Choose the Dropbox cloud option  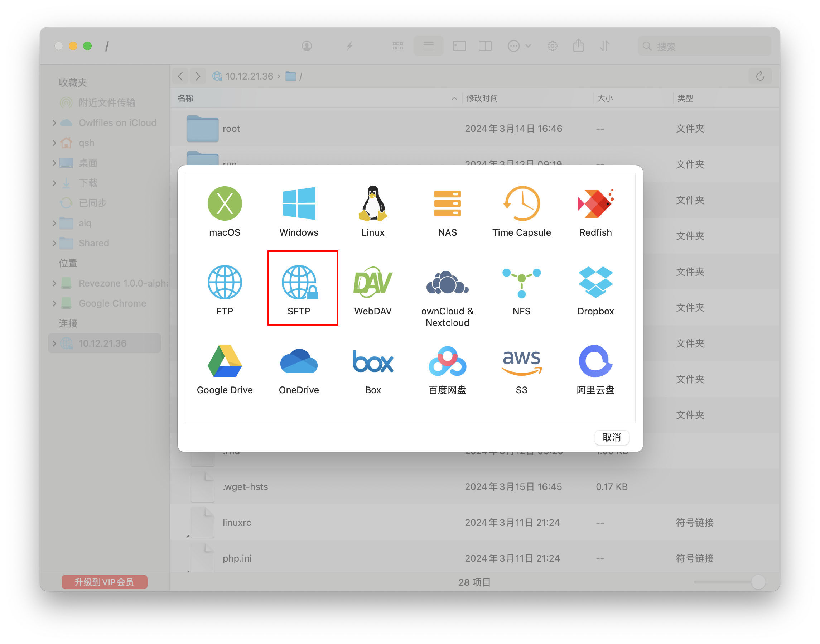click(595, 290)
